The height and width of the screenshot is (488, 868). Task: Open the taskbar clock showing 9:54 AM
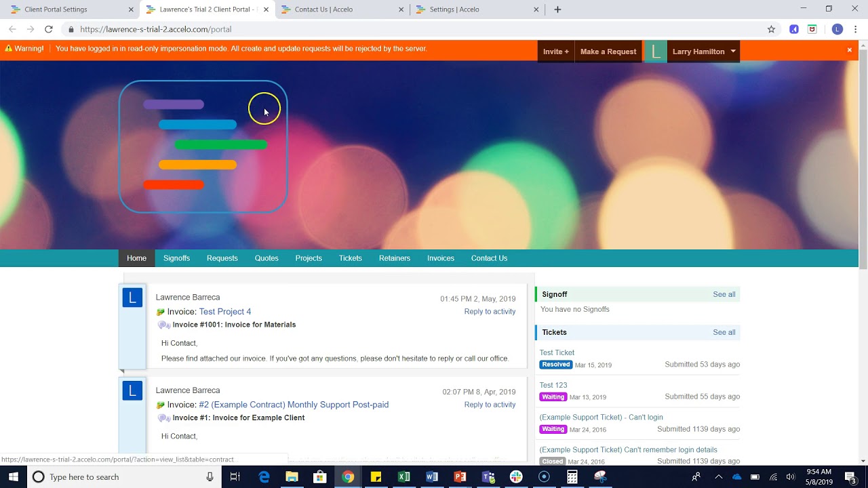[820, 477]
